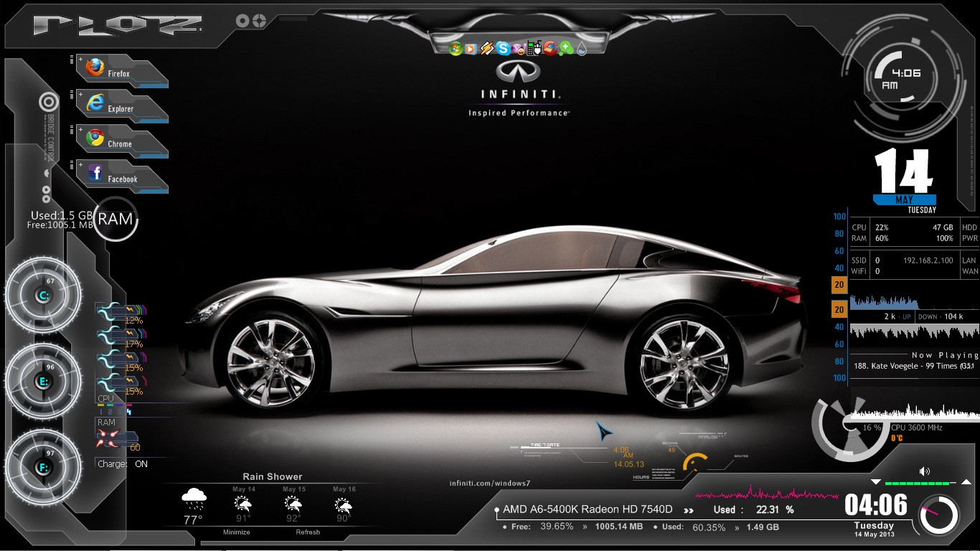Image resolution: width=980 pixels, height=551 pixels.
Task: Click the blue network upload graph
Action: (x=884, y=301)
